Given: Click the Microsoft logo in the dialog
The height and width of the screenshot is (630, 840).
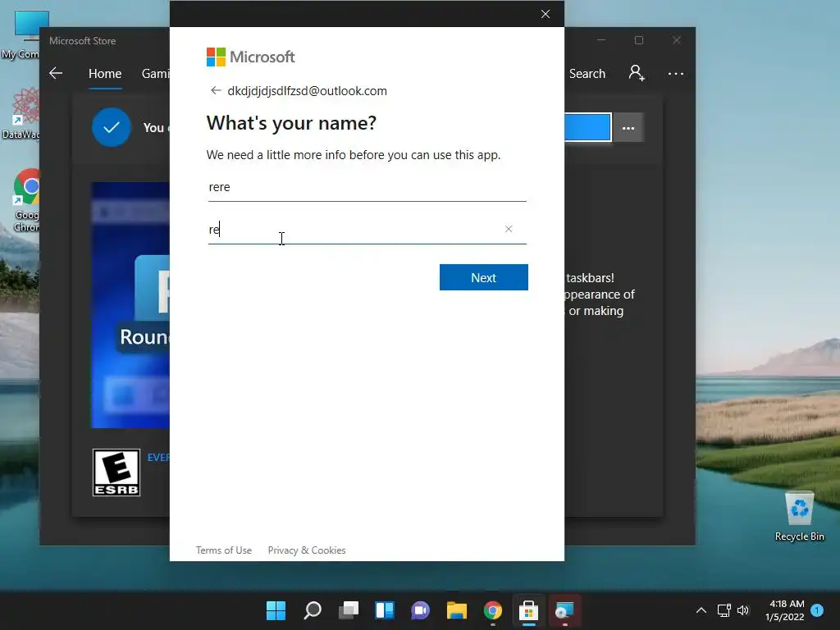Looking at the screenshot, I should (250, 57).
